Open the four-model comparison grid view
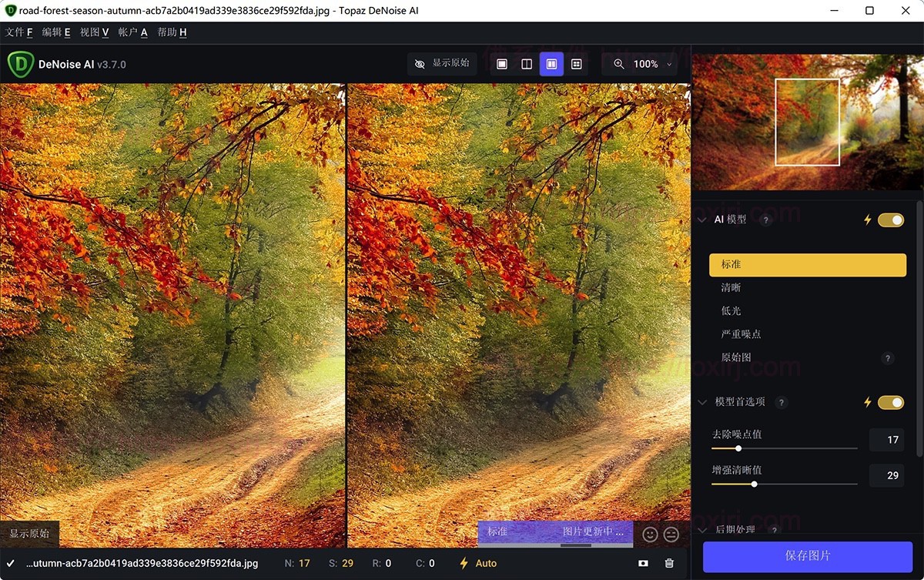The image size is (924, 580). (x=576, y=65)
